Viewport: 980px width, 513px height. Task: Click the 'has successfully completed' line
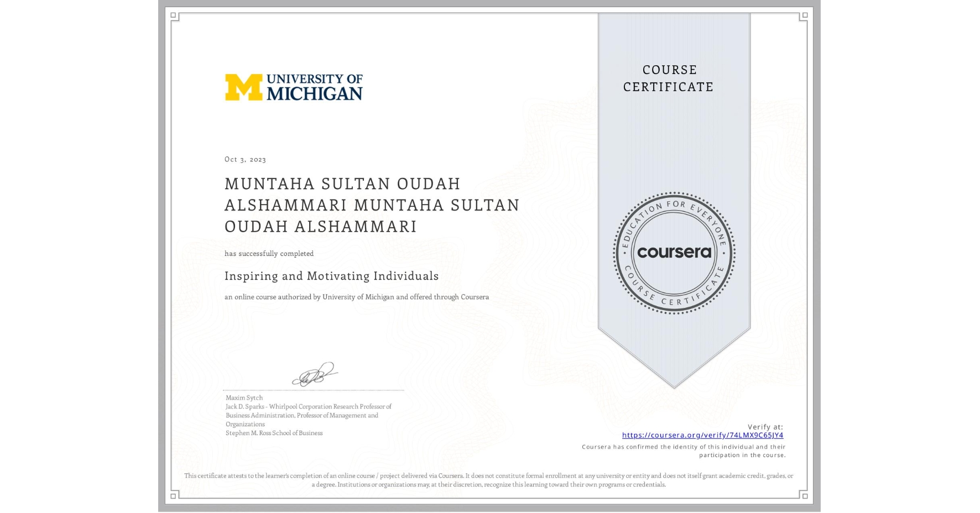[269, 254]
